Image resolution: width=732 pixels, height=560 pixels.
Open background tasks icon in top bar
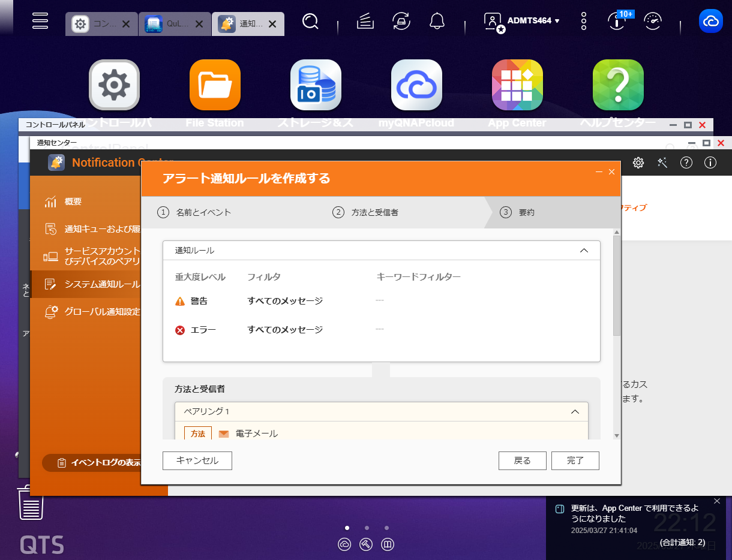365,22
